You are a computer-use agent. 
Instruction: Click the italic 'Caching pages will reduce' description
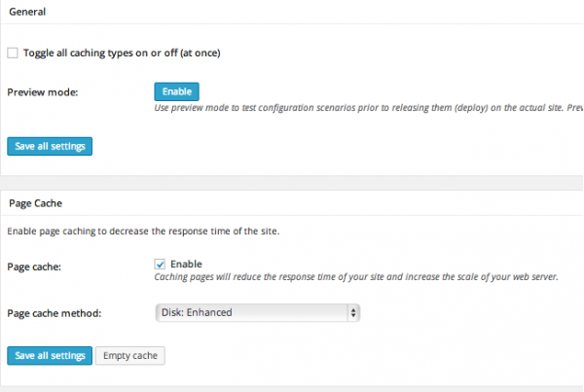pos(356,277)
